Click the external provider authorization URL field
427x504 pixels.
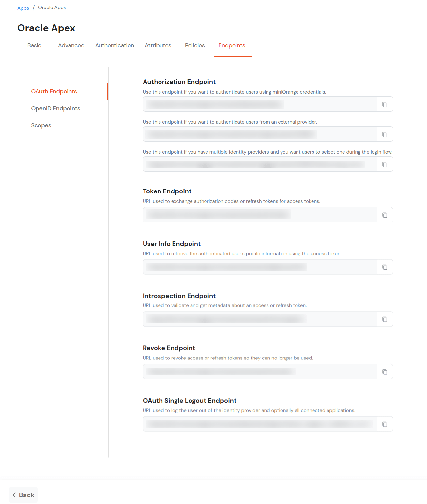tap(260, 134)
